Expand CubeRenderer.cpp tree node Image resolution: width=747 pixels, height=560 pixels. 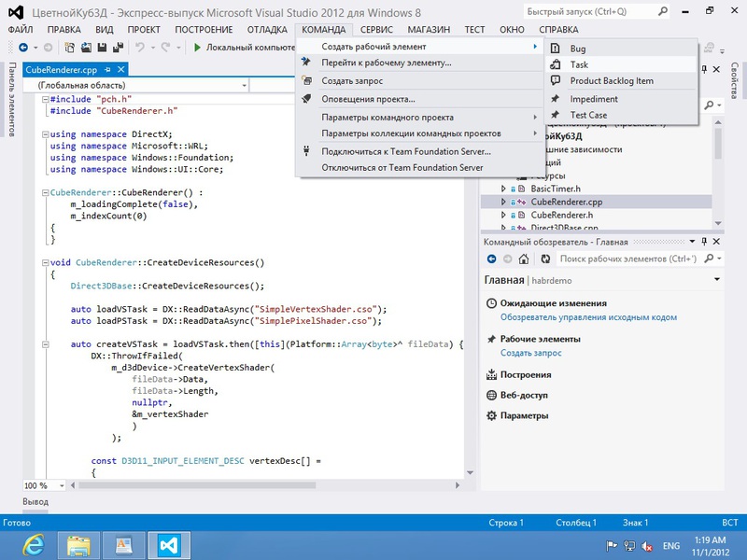[x=503, y=202]
